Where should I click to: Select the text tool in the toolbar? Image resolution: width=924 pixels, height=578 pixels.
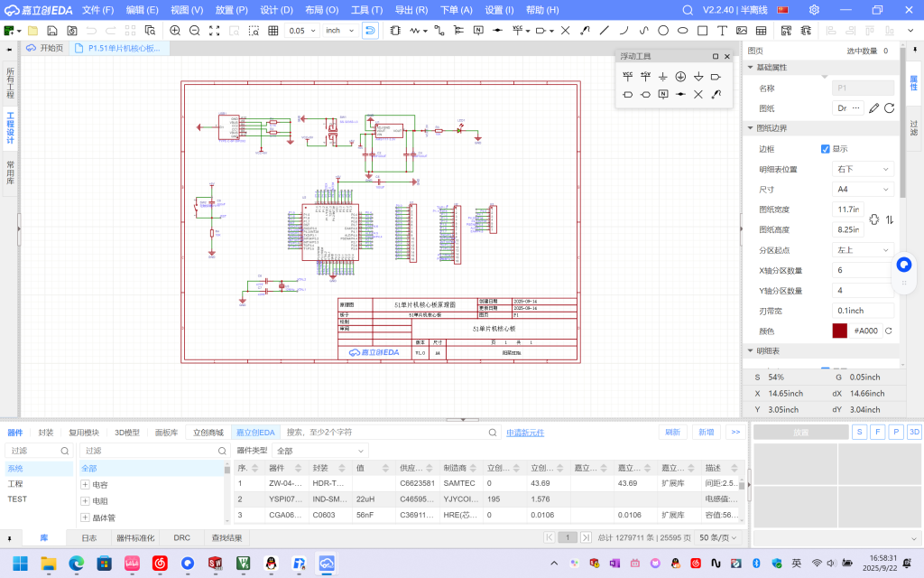pos(722,31)
